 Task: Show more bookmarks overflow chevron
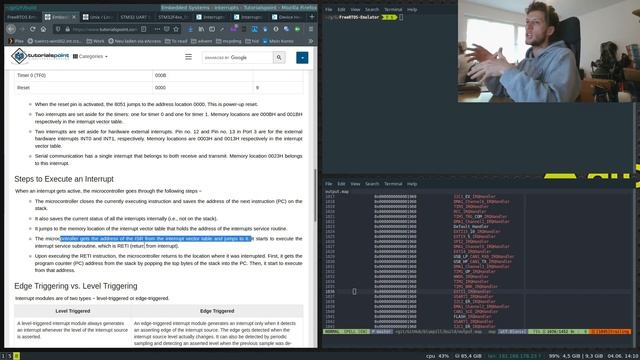(311, 41)
